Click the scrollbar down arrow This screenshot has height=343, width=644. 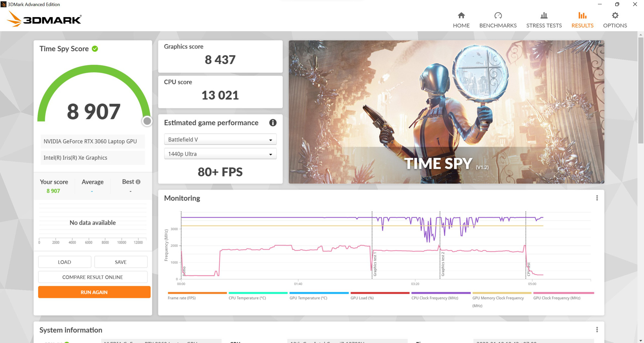tap(641, 340)
